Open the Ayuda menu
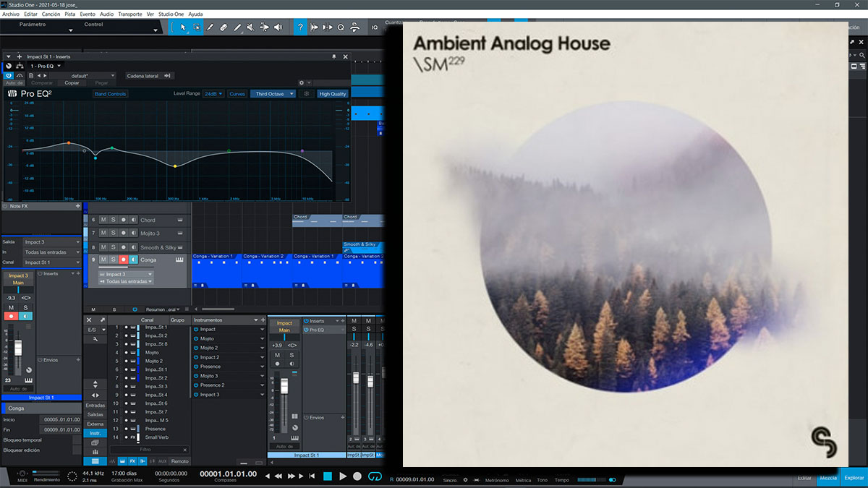 pyautogui.click(x=195, y=14)
